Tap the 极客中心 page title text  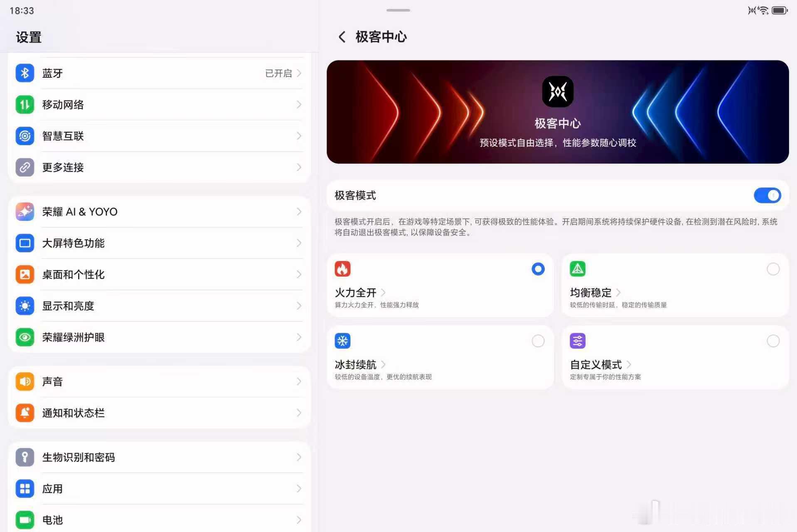[381, 37]
